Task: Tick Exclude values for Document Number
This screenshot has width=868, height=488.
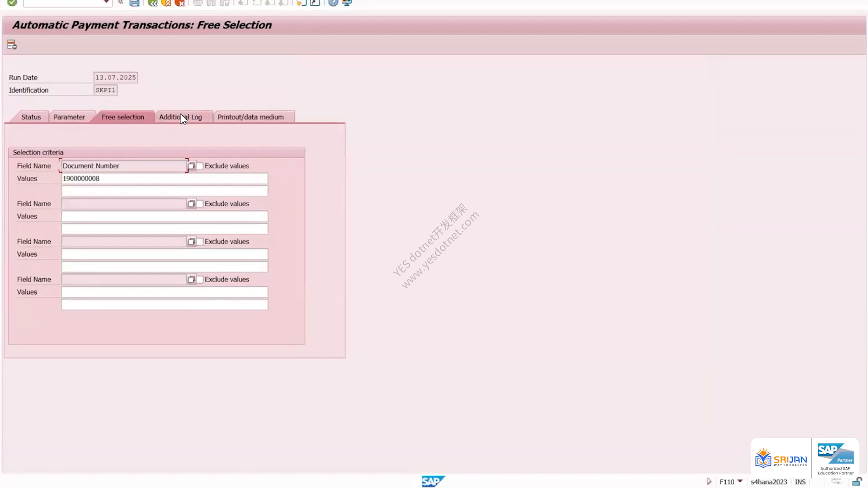Action: click(200, 166)
